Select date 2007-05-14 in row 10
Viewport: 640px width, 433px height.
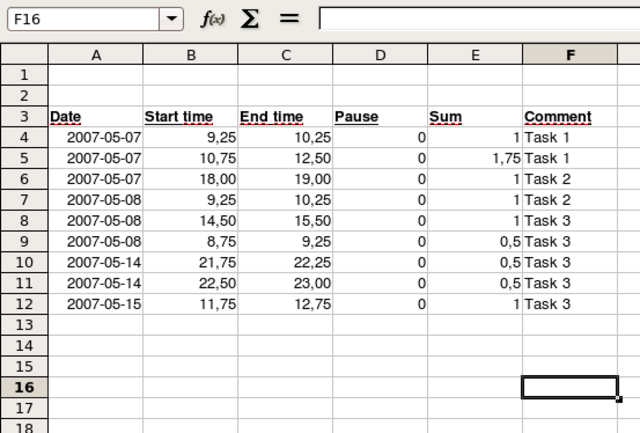[96, 262]
